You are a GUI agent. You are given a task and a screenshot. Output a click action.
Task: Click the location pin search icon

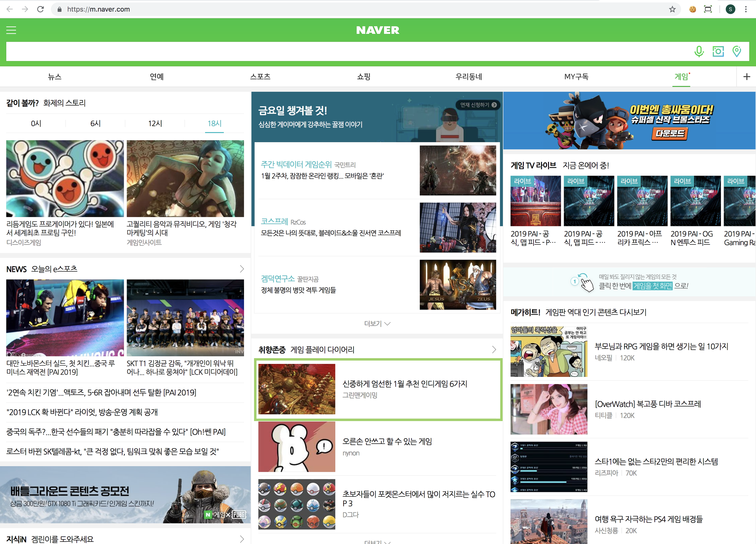point(737,51)
